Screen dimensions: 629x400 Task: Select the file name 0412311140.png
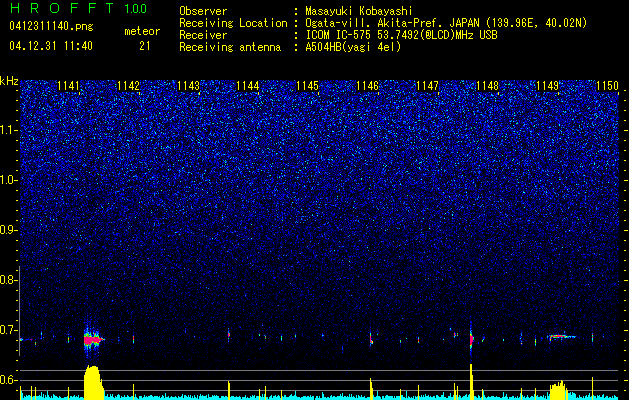(51, 26)
